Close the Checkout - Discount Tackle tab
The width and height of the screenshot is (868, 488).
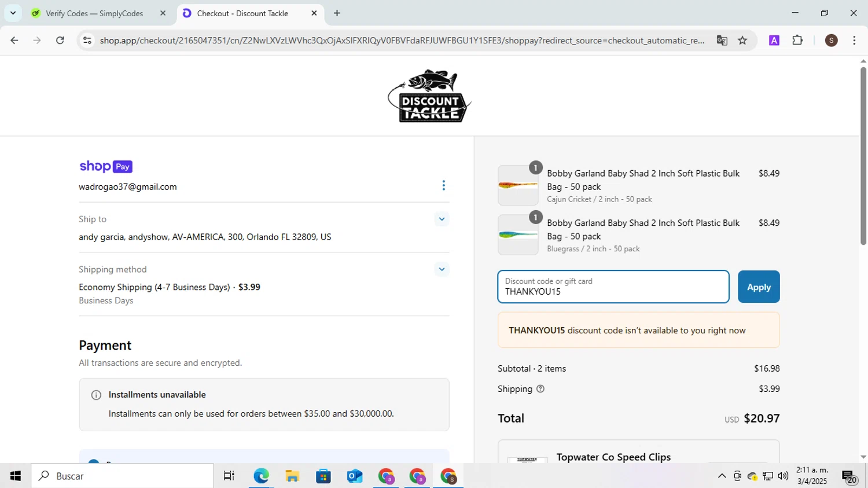[314, 13]
